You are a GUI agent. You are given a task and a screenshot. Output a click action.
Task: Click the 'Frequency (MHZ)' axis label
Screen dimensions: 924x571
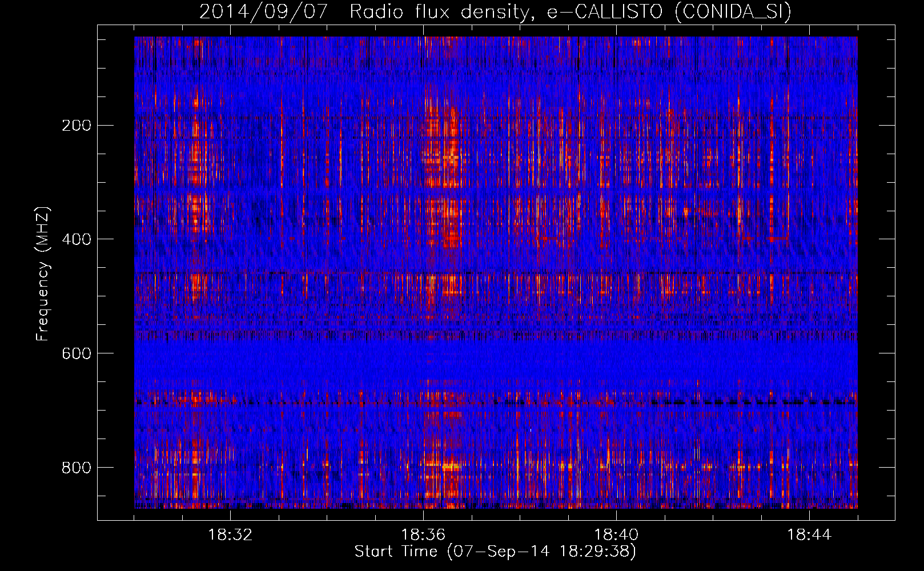click(x=43, y=274)
